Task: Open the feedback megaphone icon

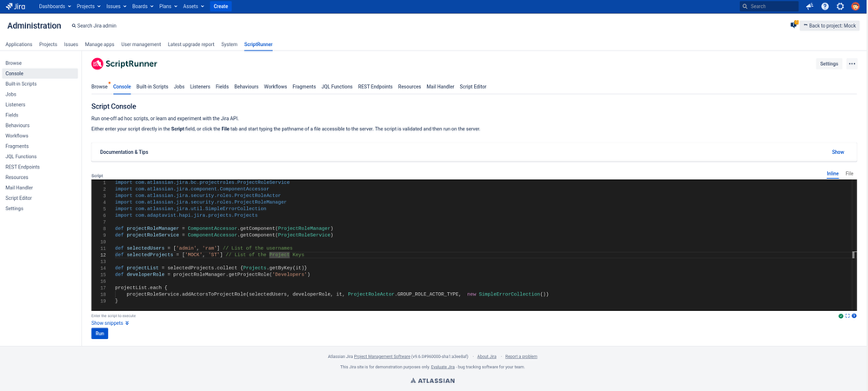Action: (x=810, y=6)
